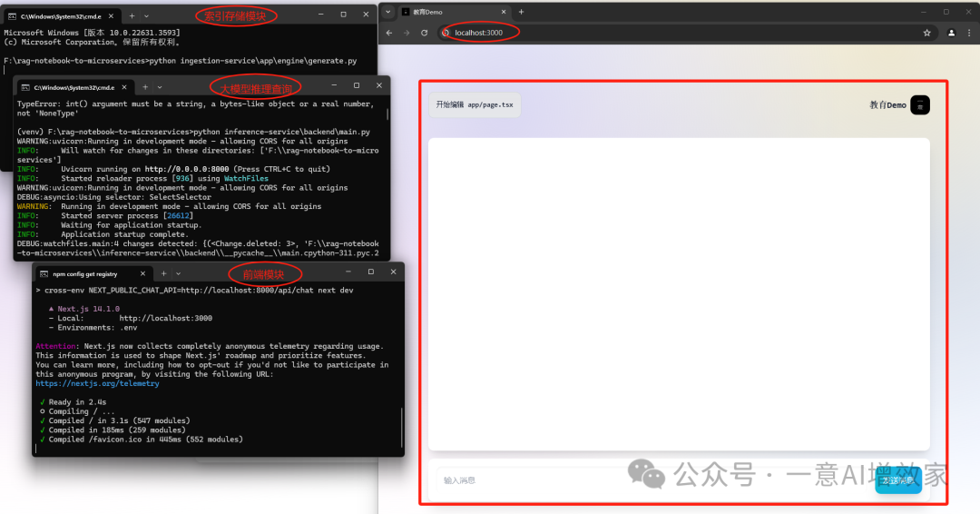
Task: Maximize the npm terminal window
Action: coord(370,272)
